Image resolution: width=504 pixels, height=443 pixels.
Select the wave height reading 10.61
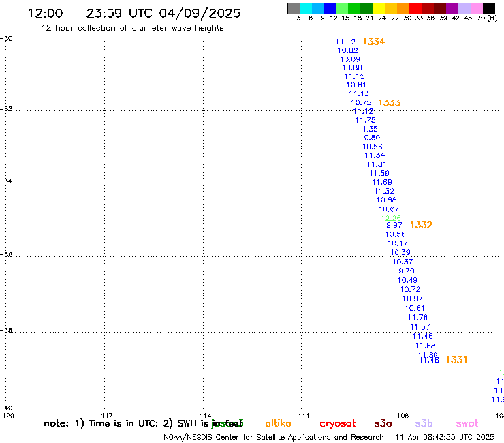[415, 308]
